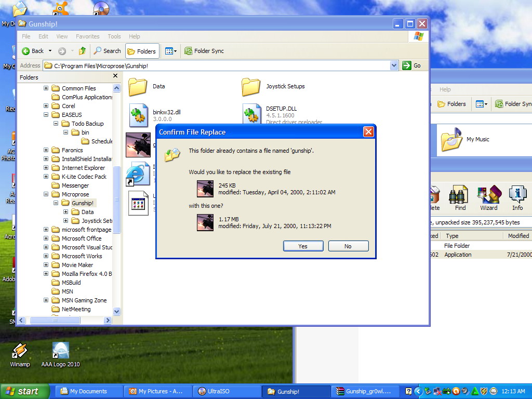Image resolution: width=532 pixels, height=399 pixels.
Task: Click the Type column header in the archive window
Action: [x=472, y=236]
